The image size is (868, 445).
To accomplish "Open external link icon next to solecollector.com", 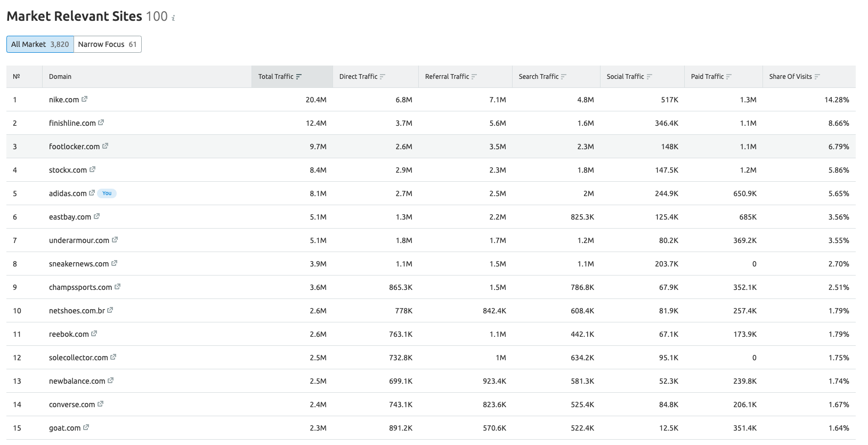I will point(113,357).
